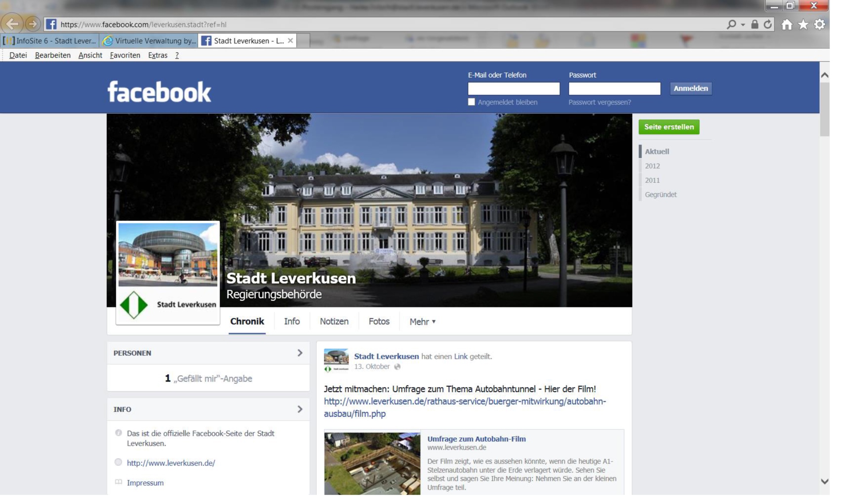Screen dimensions: 855x504
Task: Click the refresh page icon
Action: 768,25
